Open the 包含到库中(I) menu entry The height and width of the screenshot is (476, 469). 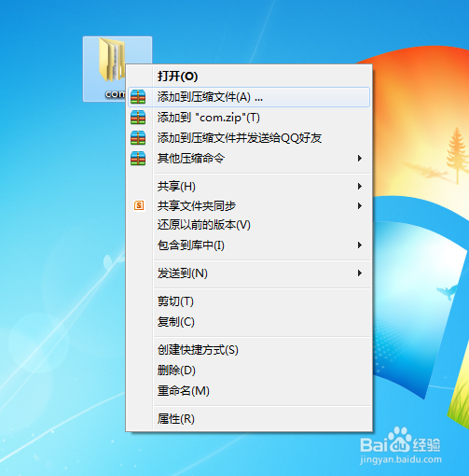pyautogui.click(x=249, y=245)
